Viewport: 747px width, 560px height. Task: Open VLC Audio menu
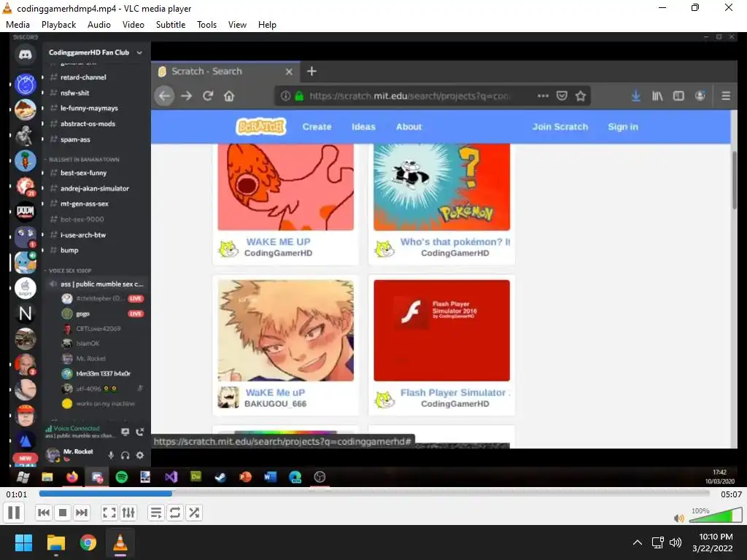click(x=99, y=25)
